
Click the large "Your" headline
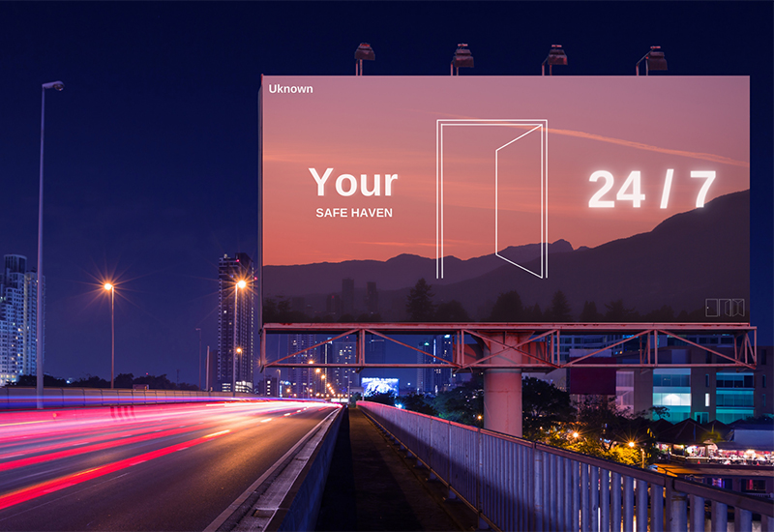[x=353, y=183]
